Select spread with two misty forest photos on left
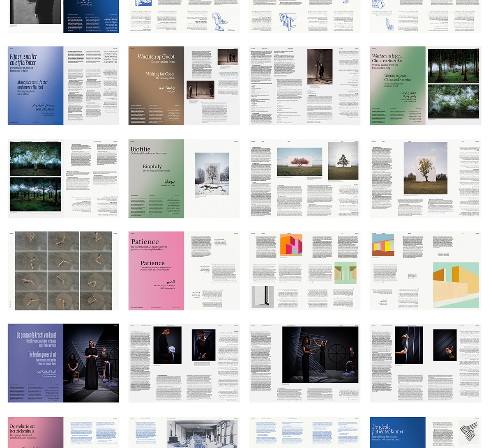The height and width of the screenshot is (448, 493). coord(64,179)
